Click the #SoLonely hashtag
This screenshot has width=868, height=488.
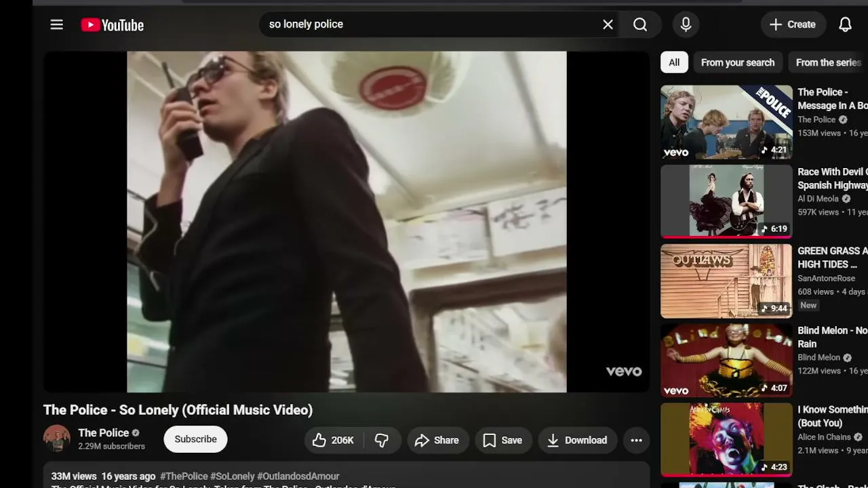click(x=233, y=476)
